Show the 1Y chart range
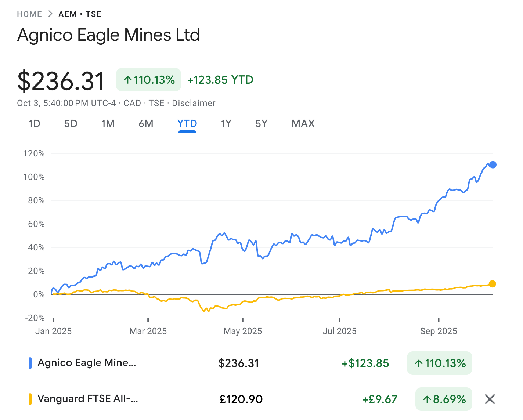The image size is (523, 420). point(226,124)
